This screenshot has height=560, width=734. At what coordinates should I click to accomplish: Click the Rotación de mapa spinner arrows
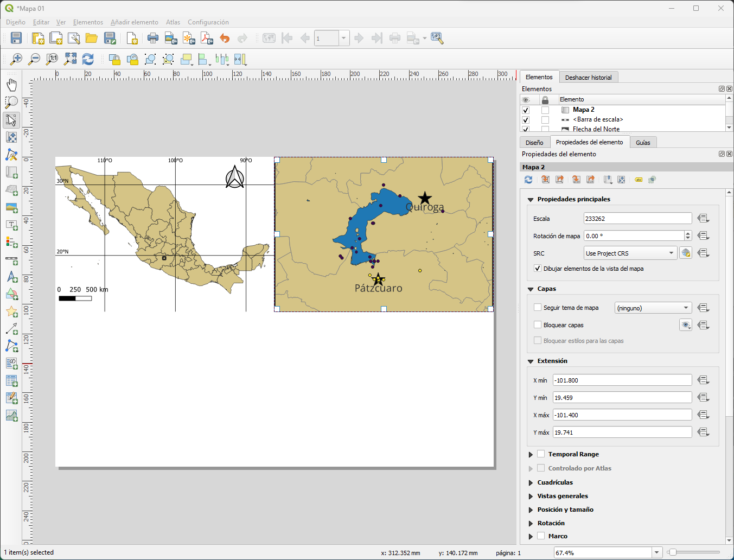pos(688,236)
